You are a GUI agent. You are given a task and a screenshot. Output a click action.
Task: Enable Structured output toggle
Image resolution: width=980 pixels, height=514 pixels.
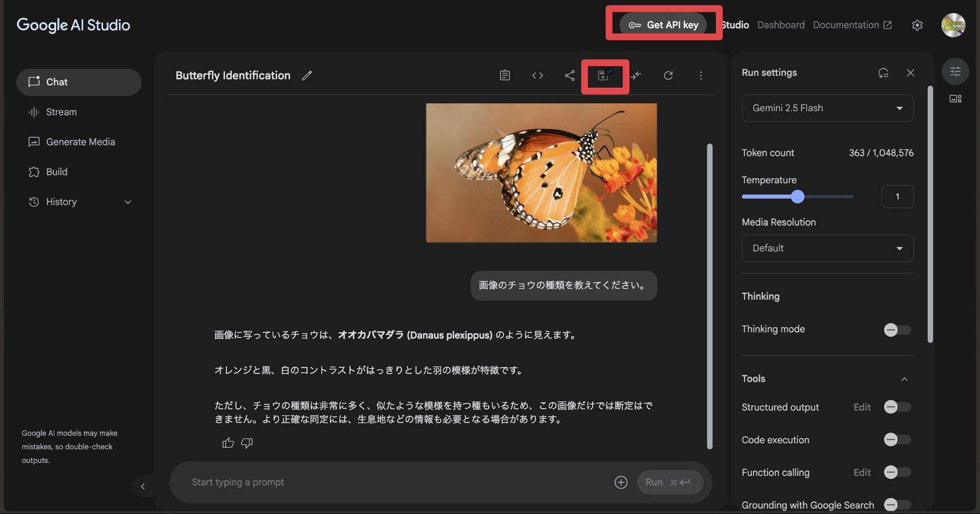(x=897, y=407)
